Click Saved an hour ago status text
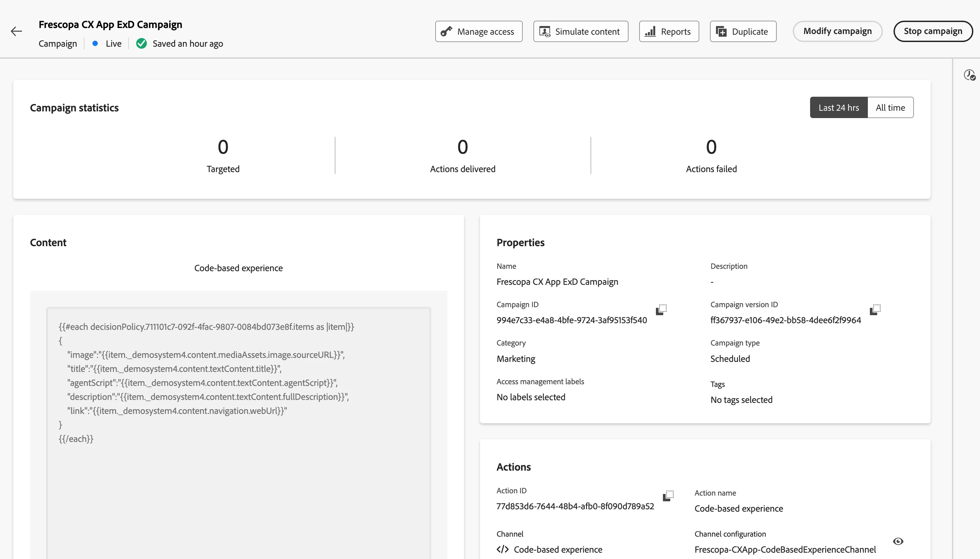Screen dimensions: 980x559 click(x=188, y=43)
